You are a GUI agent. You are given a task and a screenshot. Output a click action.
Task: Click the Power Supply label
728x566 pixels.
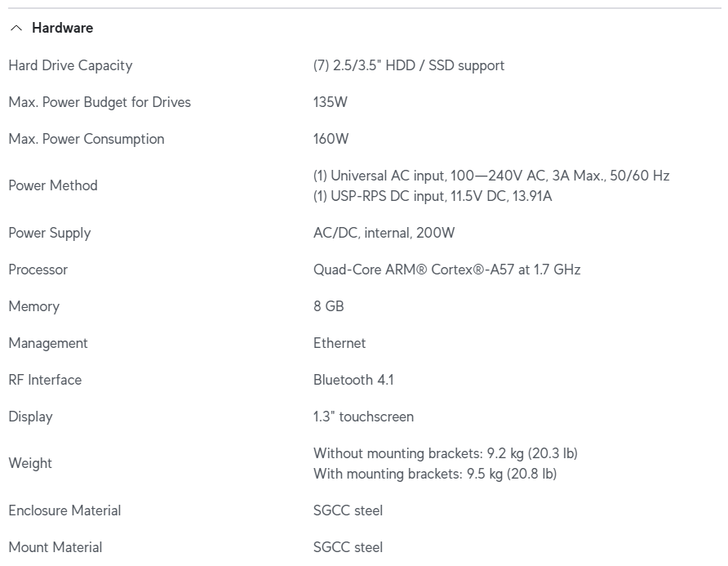point(50,233)
